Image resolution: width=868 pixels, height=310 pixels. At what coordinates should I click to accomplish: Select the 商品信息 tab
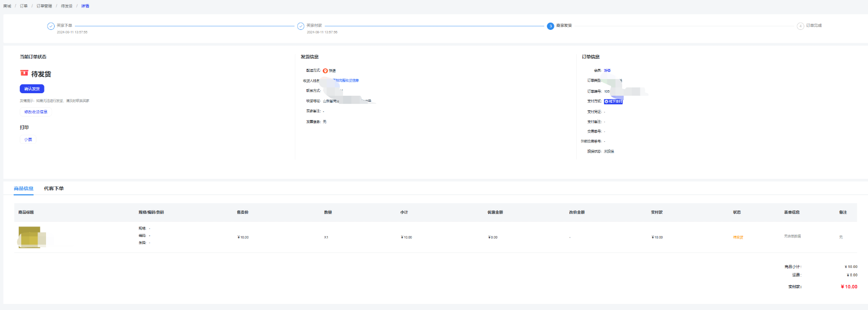23,188
